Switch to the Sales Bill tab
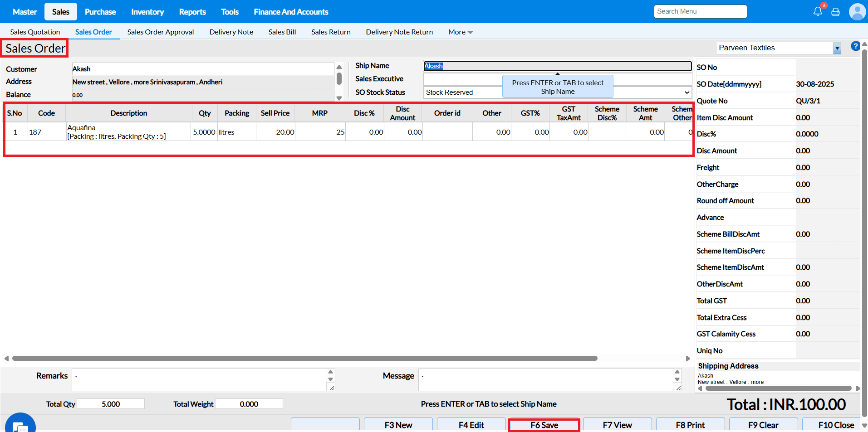868x432 pixels. (282, 32)
